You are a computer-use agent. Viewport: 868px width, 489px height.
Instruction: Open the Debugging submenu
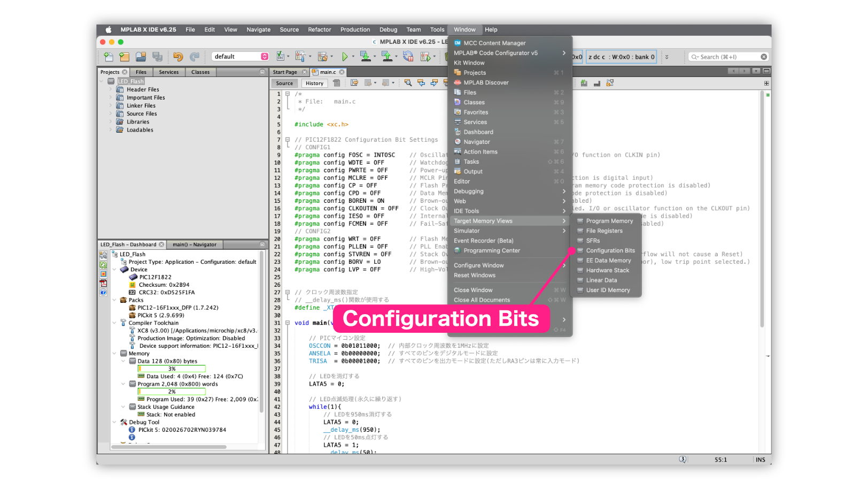tap(510, 192)
